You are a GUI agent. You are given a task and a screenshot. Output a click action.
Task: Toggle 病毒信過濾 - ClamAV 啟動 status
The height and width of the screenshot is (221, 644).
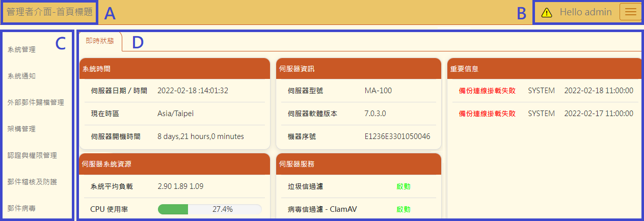(403, 209)
